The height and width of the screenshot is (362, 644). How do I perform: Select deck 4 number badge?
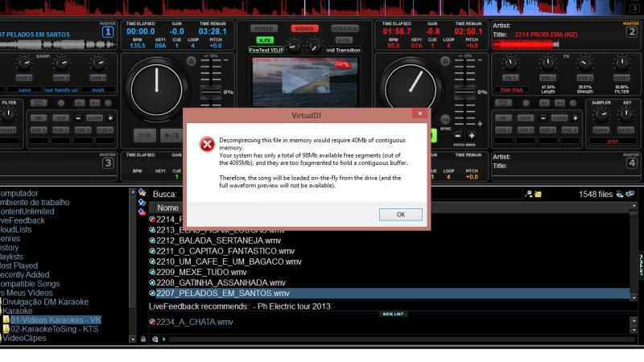pyautogui.click(x=632, y=163)
